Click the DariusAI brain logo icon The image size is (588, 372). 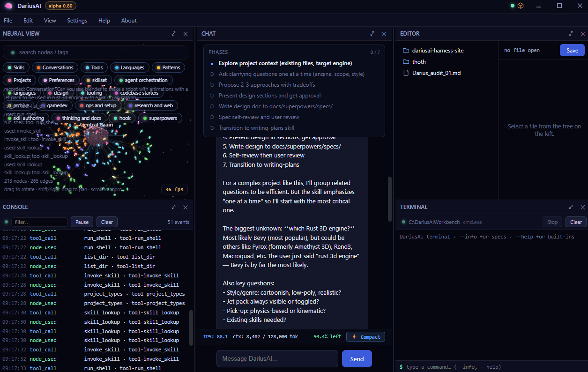tap(8, 6)
